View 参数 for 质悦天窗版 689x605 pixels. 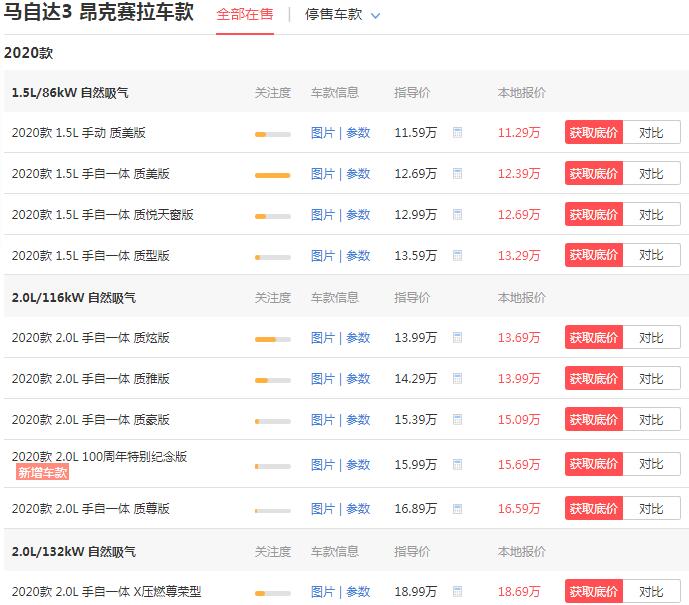[x=358, y=214]
